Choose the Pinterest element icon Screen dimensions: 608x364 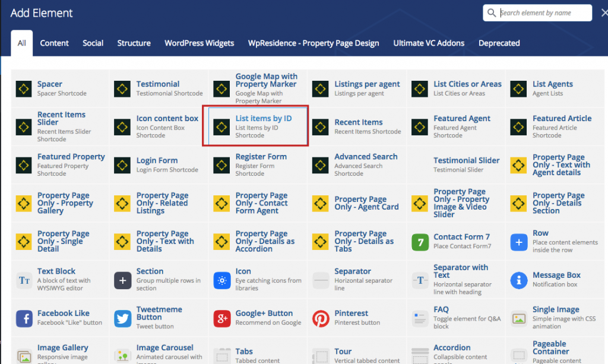pyautogui.click(x=321, y=318)
